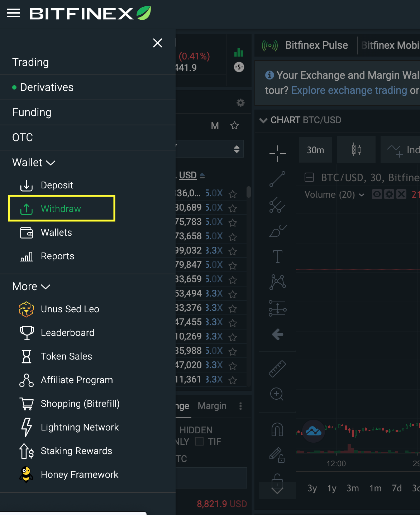Open the hamburger navigation menu
This screenshot has height=515, width=420.
click(x=13, y=13)
